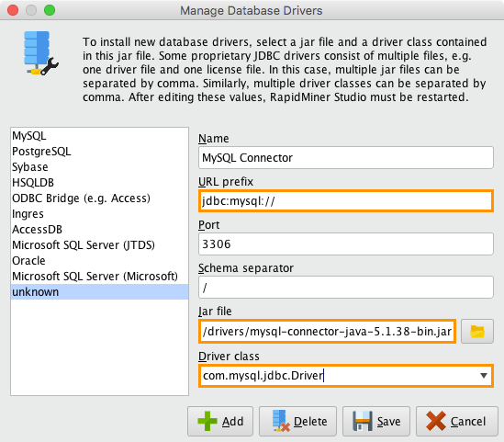Click the database wrench header icon

click(x=40, y=53)
